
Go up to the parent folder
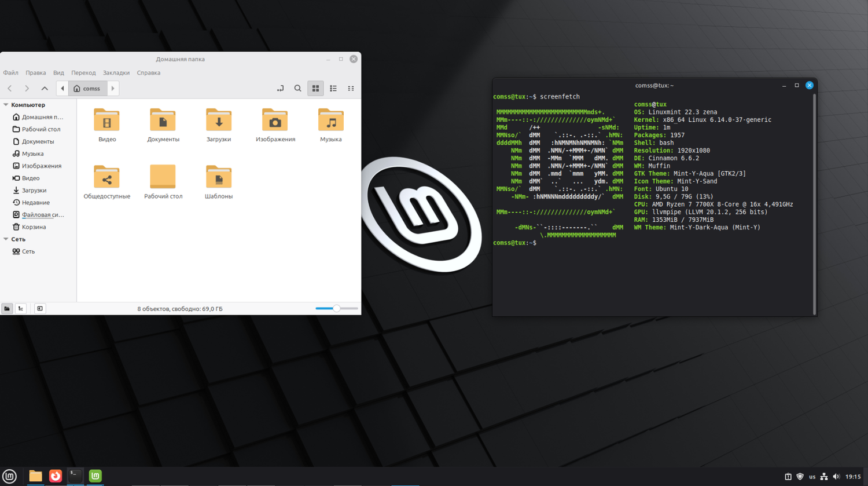point(45,89)
